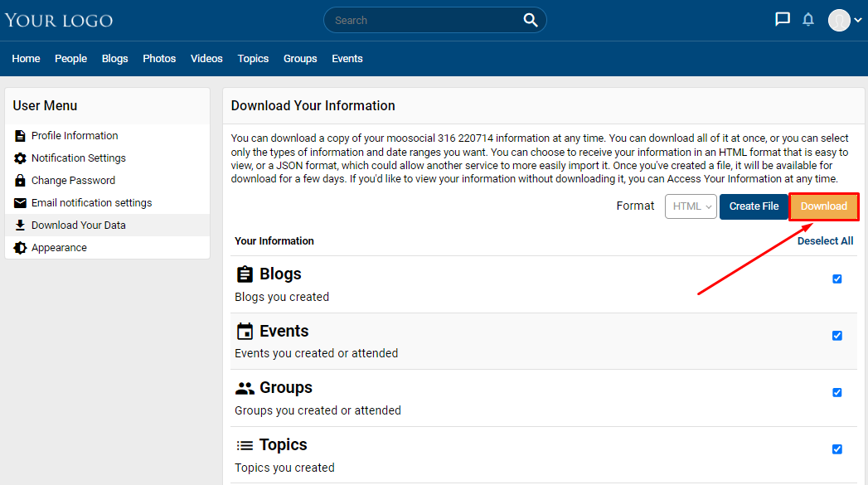The image size is (868, 485).
Task: Click the 'Download Your Information' heading
Action: 313,106
